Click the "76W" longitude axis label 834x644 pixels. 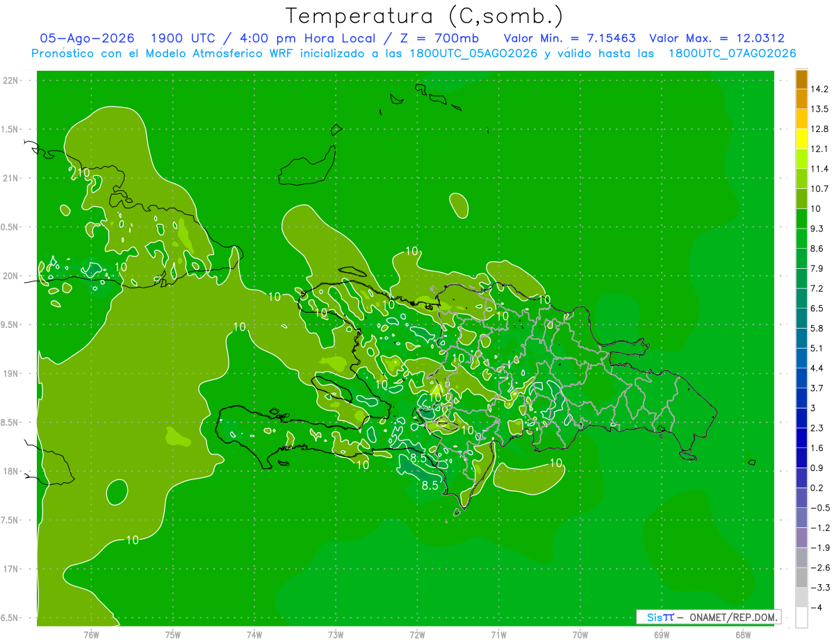tap(91, 636)
